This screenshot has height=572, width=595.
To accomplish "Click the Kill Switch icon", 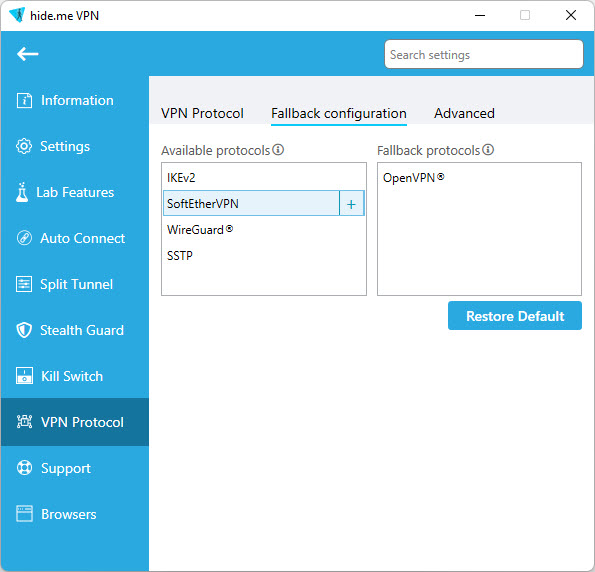I will (x=24, y=376).
